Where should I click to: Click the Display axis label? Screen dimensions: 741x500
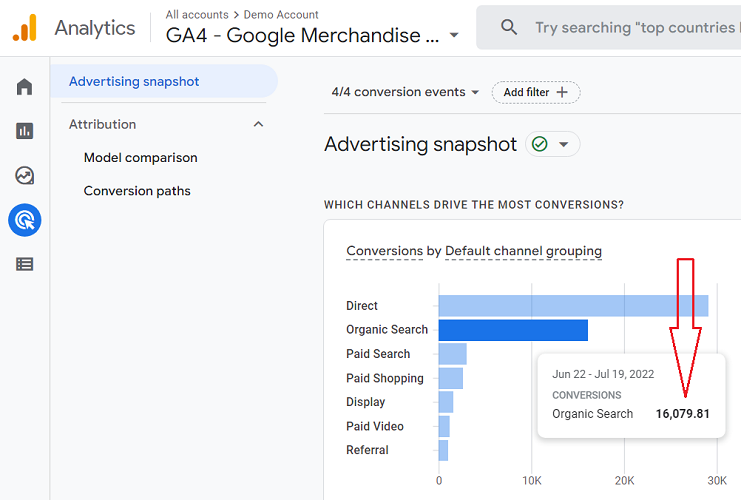click(366, 402)
